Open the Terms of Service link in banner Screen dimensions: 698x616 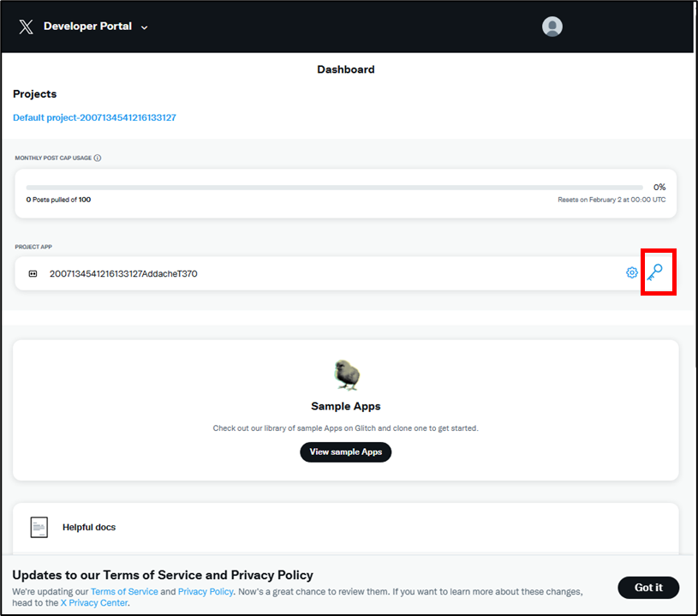pyautogui.click(x=124, y=592)
